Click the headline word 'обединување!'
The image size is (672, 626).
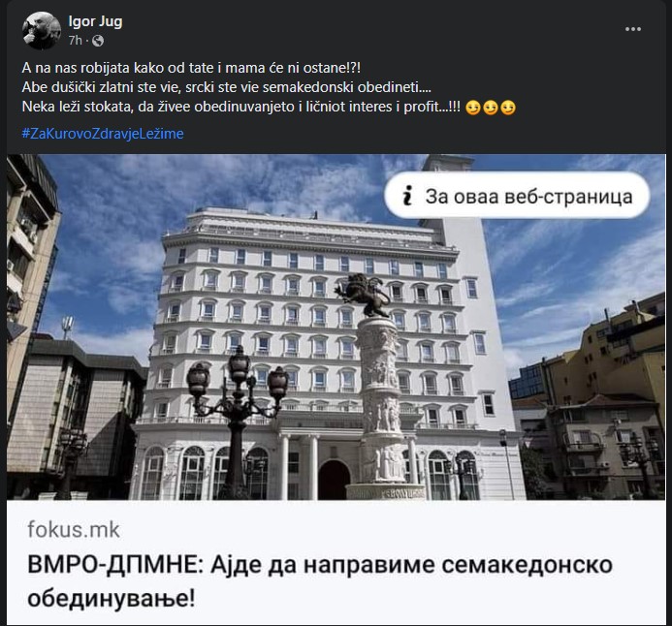[112, 598]
